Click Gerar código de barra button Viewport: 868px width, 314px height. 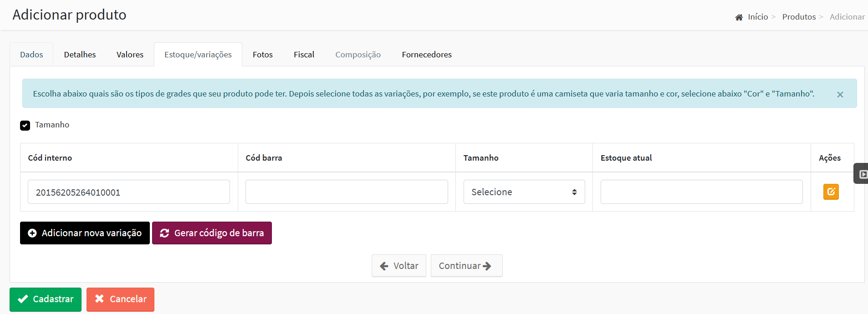point(212,233)
